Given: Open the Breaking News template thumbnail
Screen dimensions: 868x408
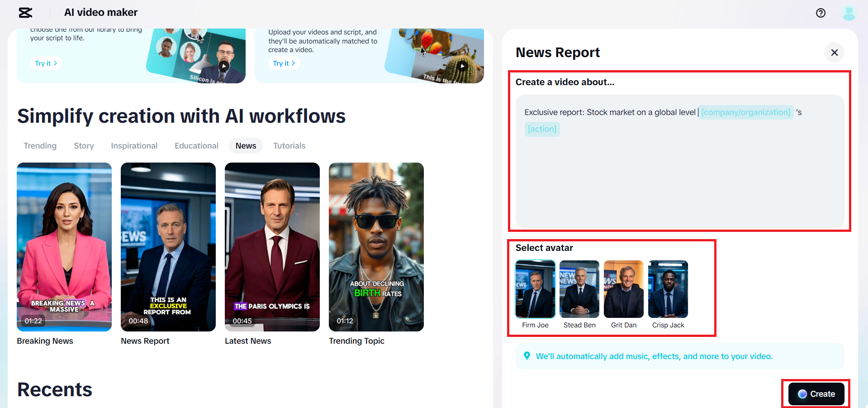Looking at the screenshot, I should pos(64,247).
